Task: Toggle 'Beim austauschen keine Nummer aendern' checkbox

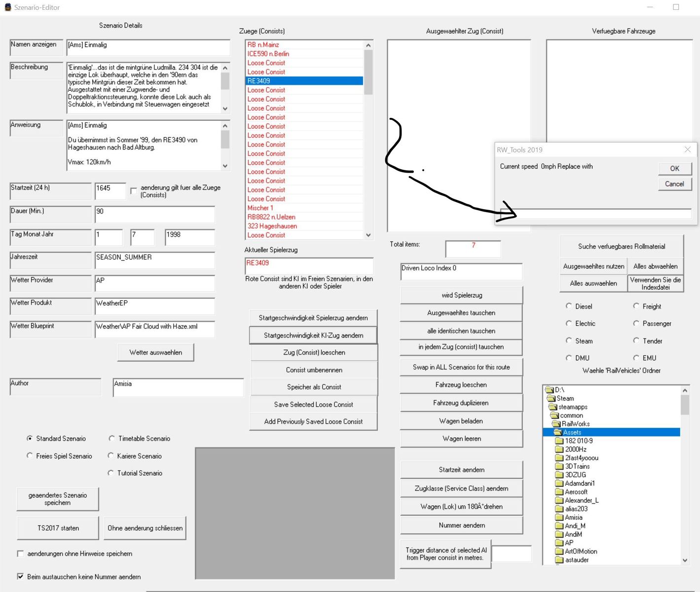Action: pyautogui.click(x=21, y=576)
